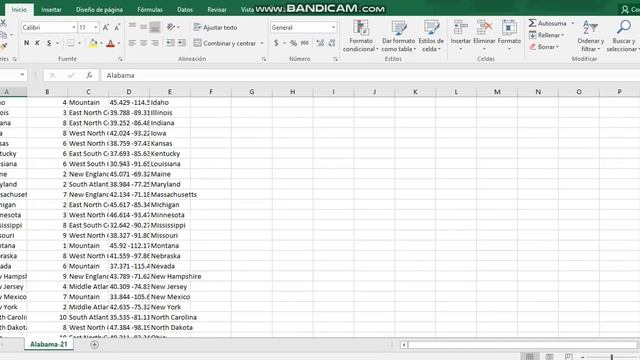This screenshot has height=360, width=640.
Task: Open the font size 11 dropdown
Action: click(x=96, y=27)
